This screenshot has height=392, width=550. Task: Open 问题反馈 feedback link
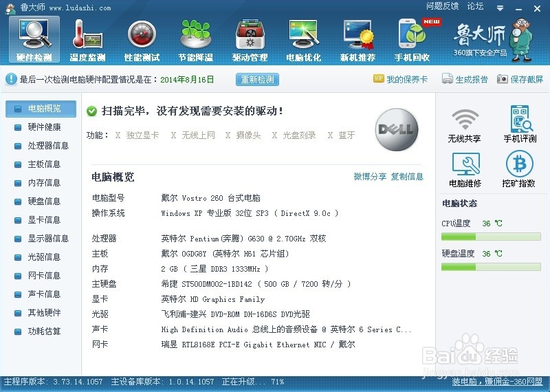coord(442,6)
